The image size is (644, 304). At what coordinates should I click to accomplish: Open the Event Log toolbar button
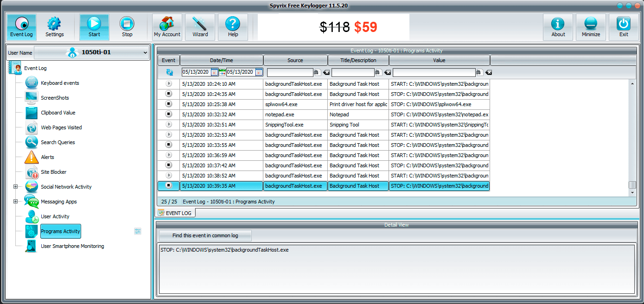21,27
